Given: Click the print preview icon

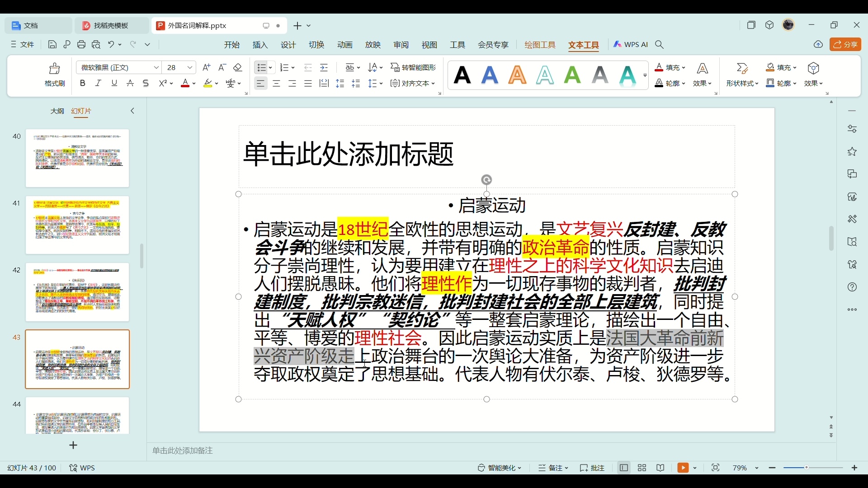Looking at the screenshot, I should coord(96,44).
